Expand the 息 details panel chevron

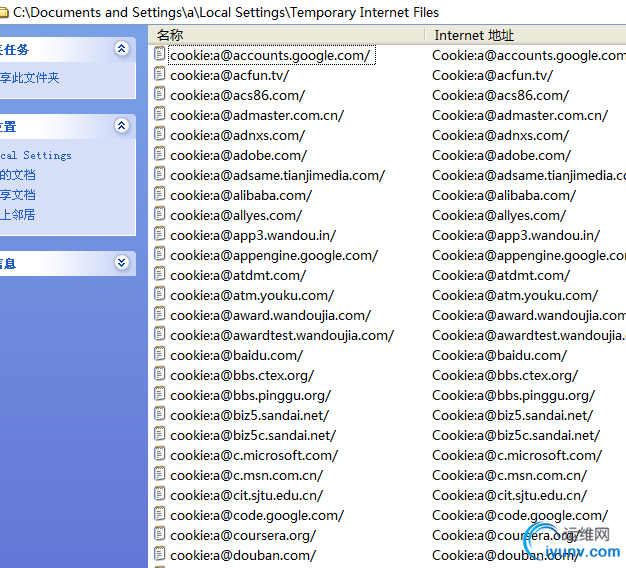(x=122, y=263)
